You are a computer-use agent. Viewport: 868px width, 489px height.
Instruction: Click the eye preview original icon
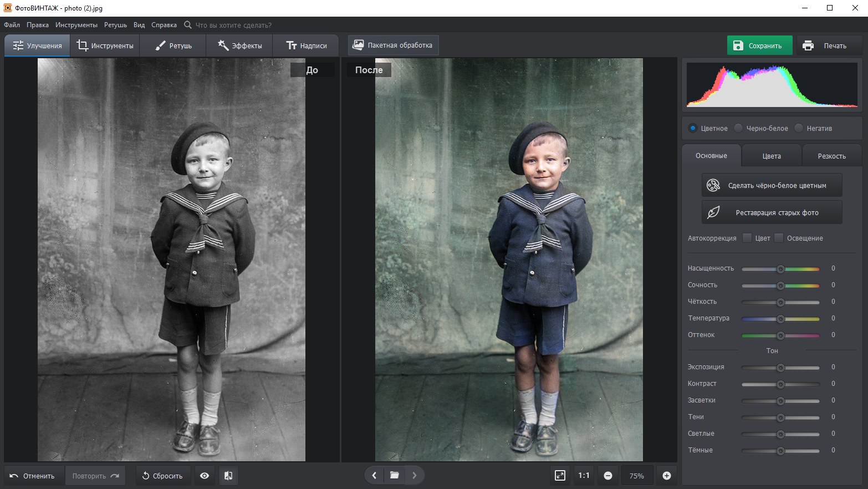pyautogui.click(x=205, y=476)
